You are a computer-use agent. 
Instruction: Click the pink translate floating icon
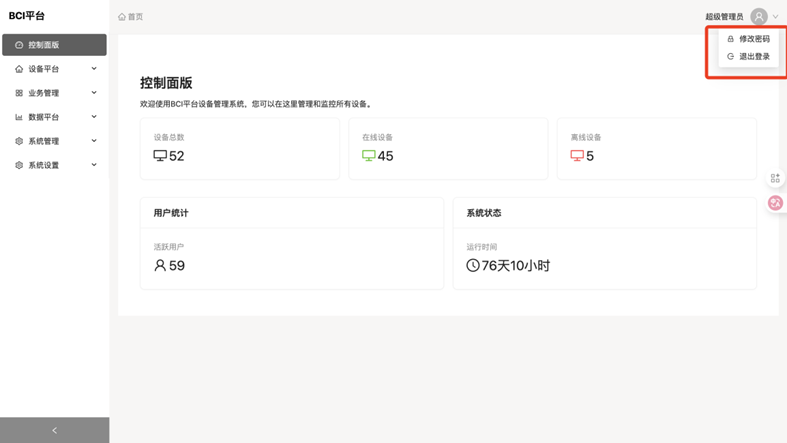coord(775,203)
